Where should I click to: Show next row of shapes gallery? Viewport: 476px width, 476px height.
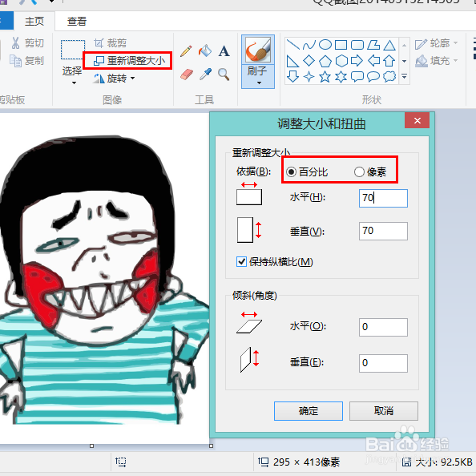click(x=405, y=61)
